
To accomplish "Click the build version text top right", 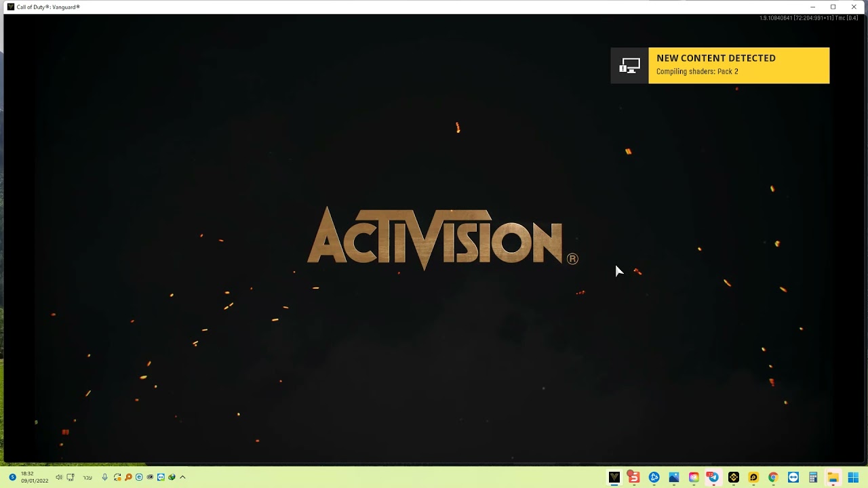I will (x=808, y=18).
